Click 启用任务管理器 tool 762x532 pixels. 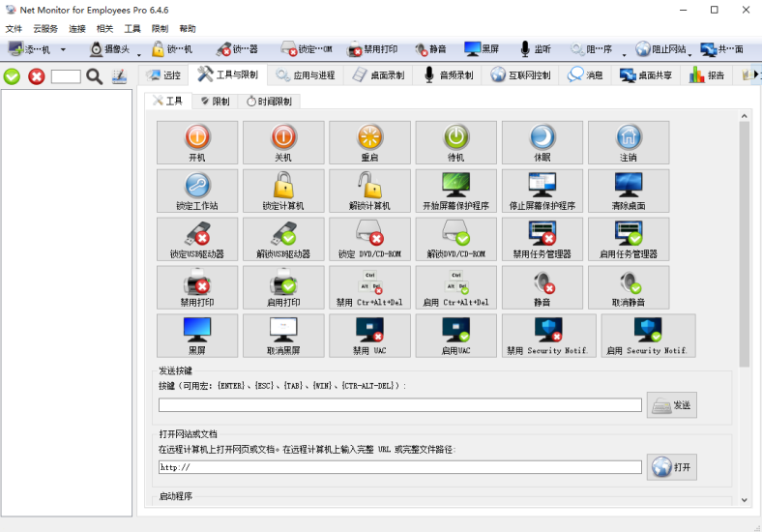pyautogui.click(x=629, y=239)
